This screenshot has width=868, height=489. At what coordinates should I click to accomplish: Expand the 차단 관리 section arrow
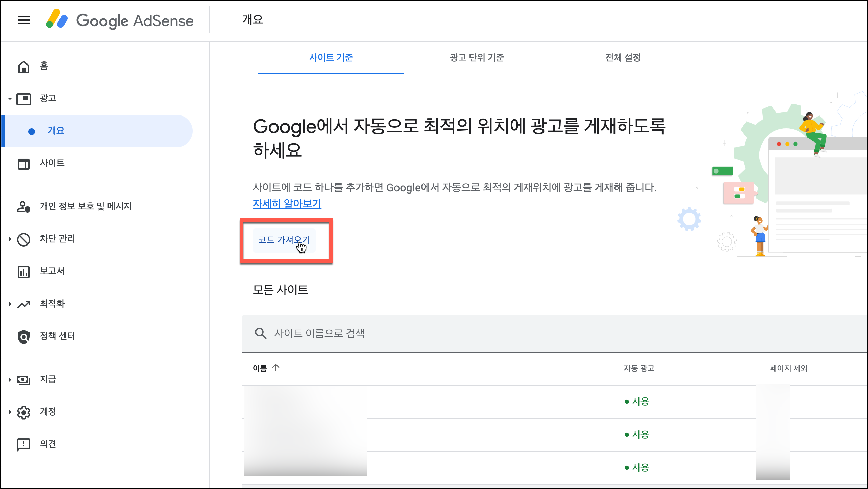pyautogui.click(x=10, y=239)
